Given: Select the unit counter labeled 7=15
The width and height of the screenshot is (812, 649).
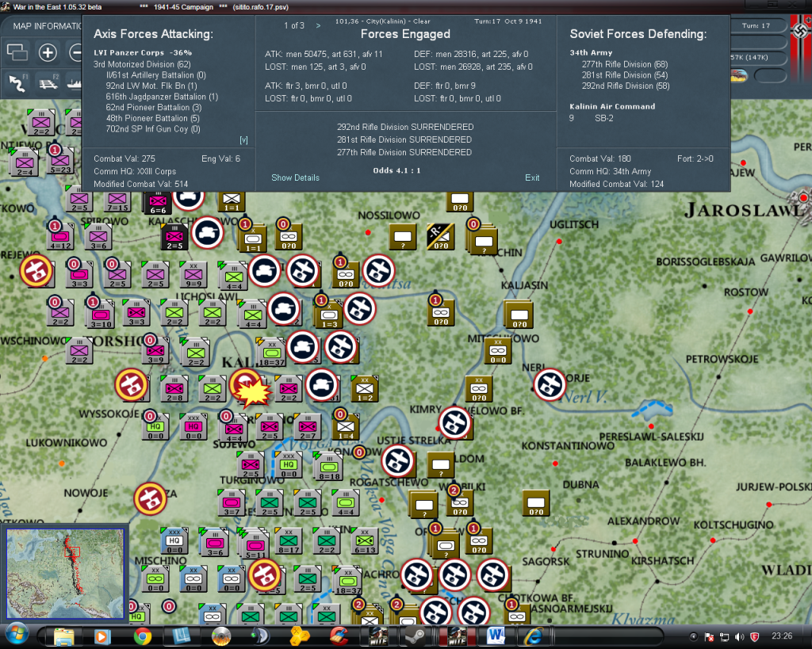Looking at the screenshot, I should pyautogui.click(x=117, y=200).
